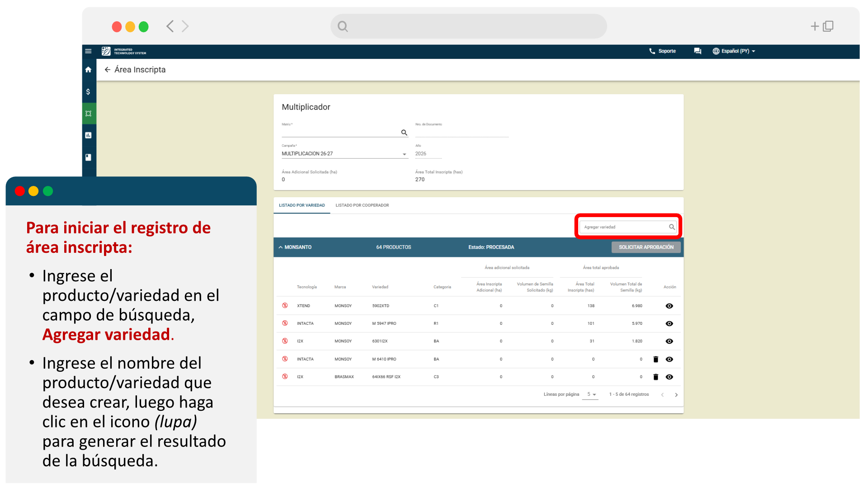The width and height of the screenshot is (868, 489).
Task: Click status icon of M 6410 IPRO row
Action: click(285, 359)
